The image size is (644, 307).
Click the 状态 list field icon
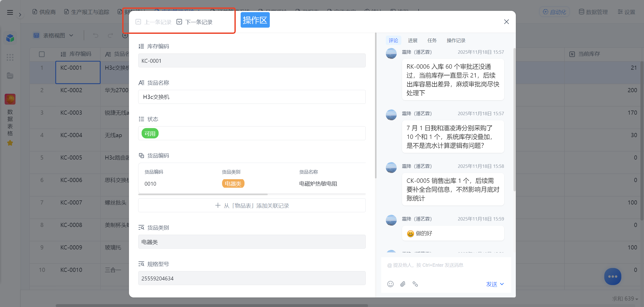pos(141,119)
